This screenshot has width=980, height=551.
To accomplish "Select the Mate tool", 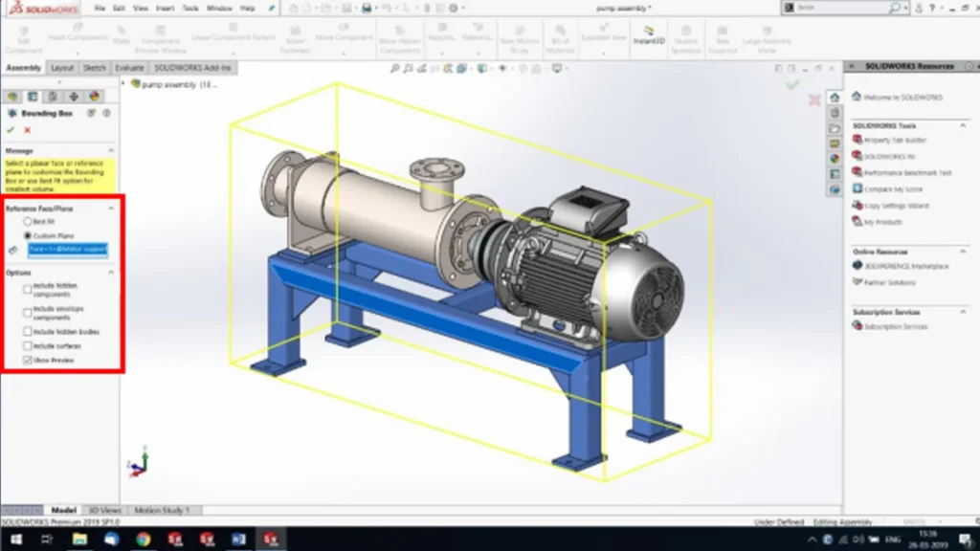I will pyautogui.click(x=122, y=35).
